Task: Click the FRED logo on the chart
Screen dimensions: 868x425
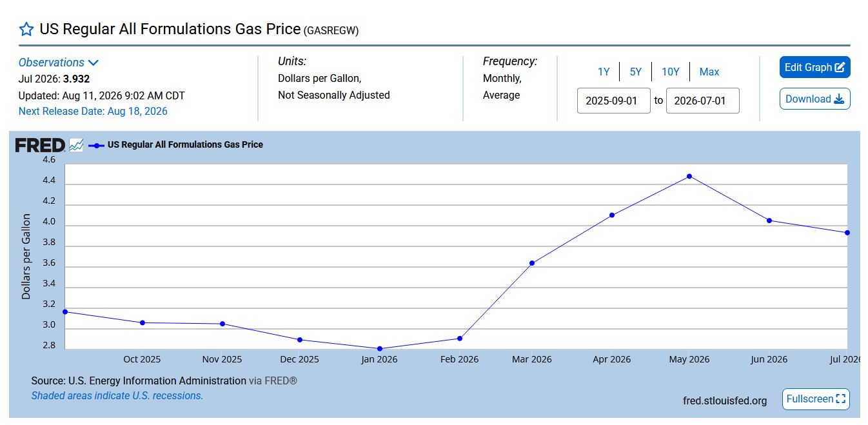Action: (x=40, y=145)
